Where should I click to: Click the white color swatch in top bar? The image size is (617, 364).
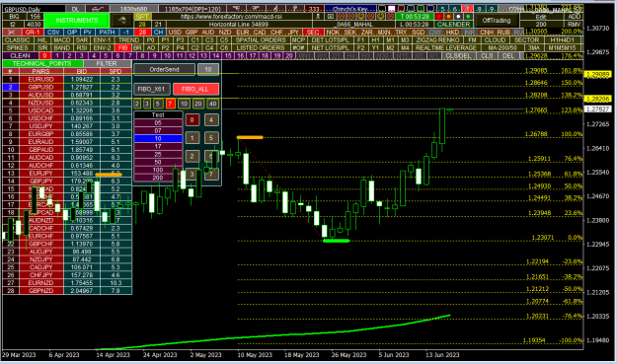pyautogui.click(x=392, y=8)
